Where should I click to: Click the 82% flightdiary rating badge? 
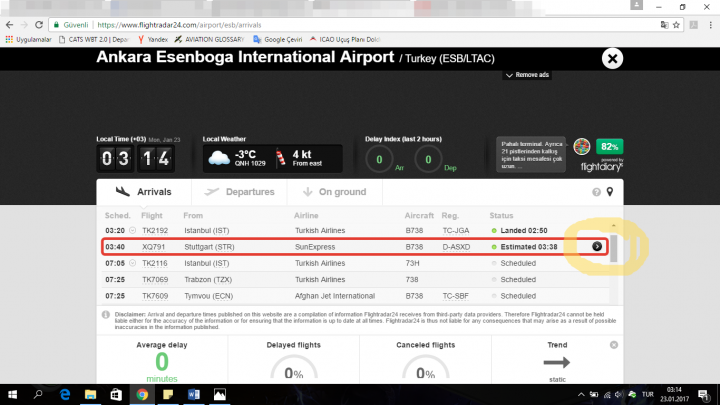(610, 146)
